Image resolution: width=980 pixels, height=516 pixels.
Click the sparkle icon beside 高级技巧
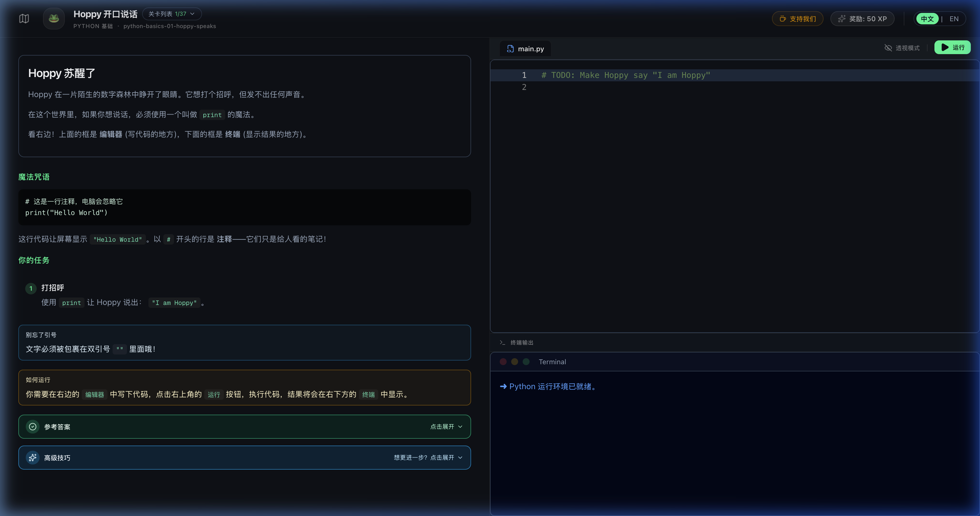point(33,457)
